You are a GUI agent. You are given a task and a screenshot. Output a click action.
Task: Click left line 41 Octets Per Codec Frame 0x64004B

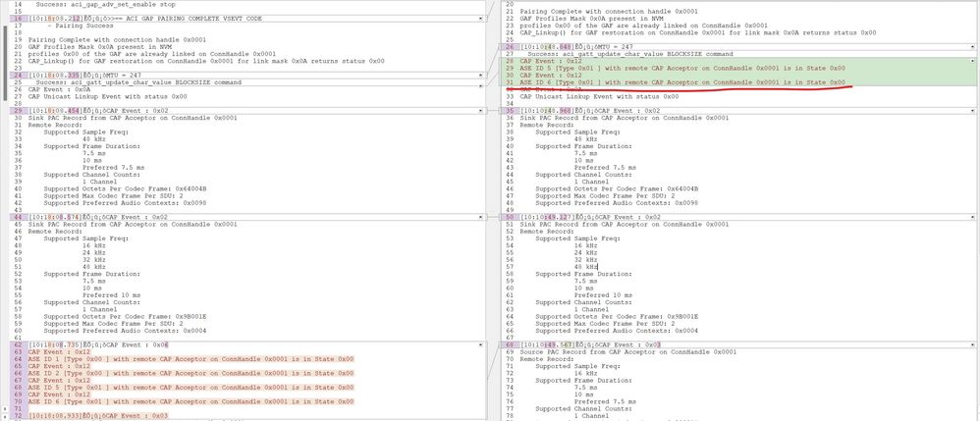[125, 188]
